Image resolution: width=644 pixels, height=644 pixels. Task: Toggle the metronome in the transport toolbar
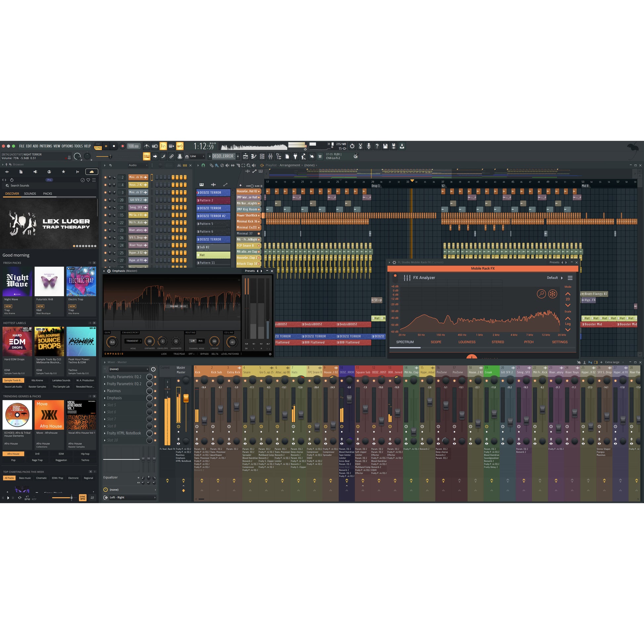tap(147, 146)
